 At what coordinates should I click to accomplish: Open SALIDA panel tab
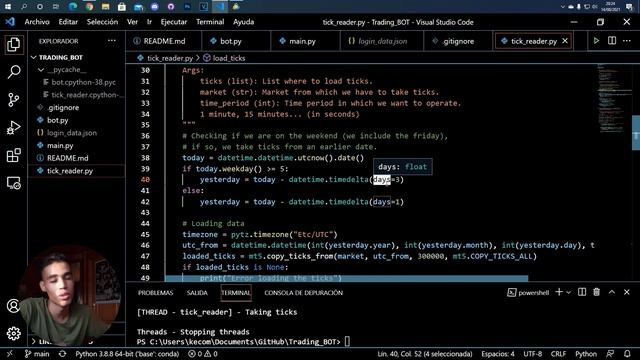[197, 293]
